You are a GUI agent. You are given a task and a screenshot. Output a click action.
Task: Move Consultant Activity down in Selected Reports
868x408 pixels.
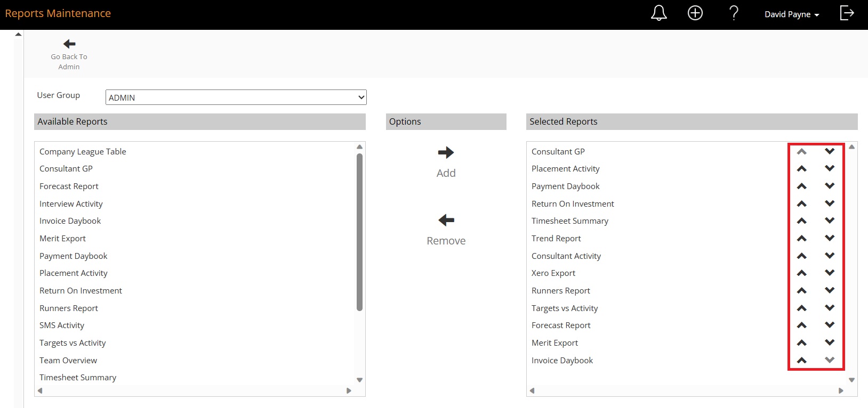[x=830, y=256]
